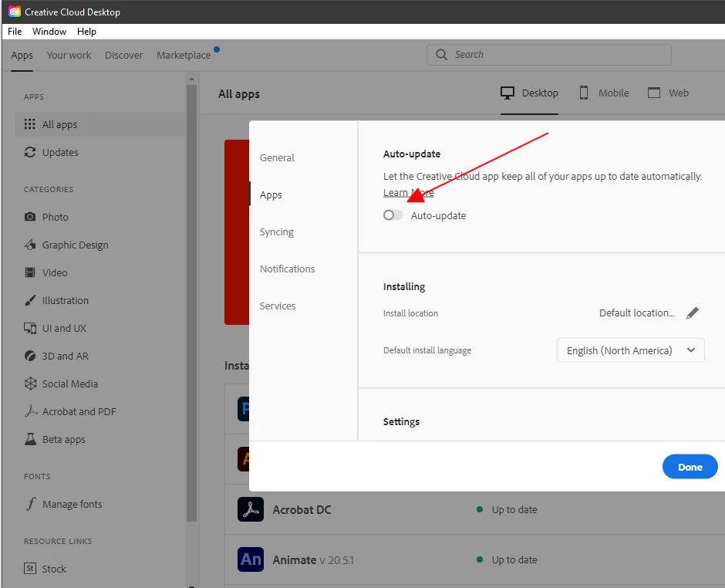Click the UI and UX devices icon
The width and height of the screenshot is (725, 588).
(30, 328)
